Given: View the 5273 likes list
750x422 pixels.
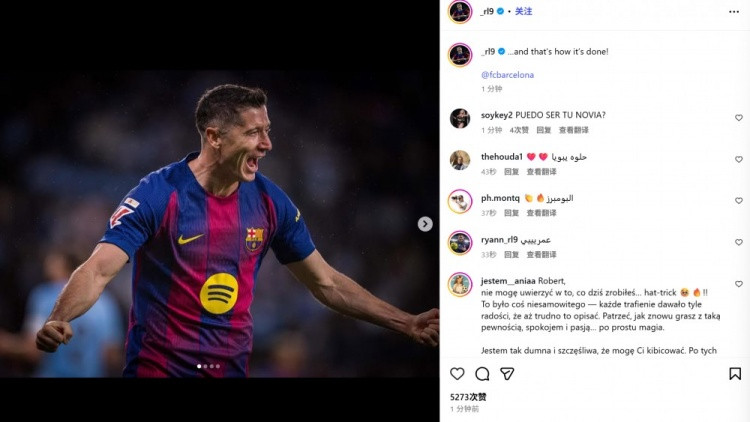Looking at the screenshot, I should [x=467, y=397].
